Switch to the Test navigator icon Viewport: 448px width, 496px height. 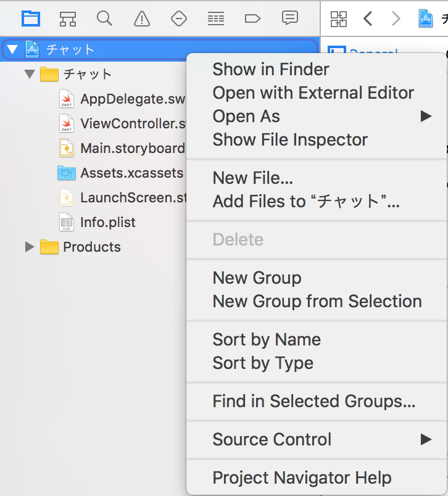[x=179, y=19]
